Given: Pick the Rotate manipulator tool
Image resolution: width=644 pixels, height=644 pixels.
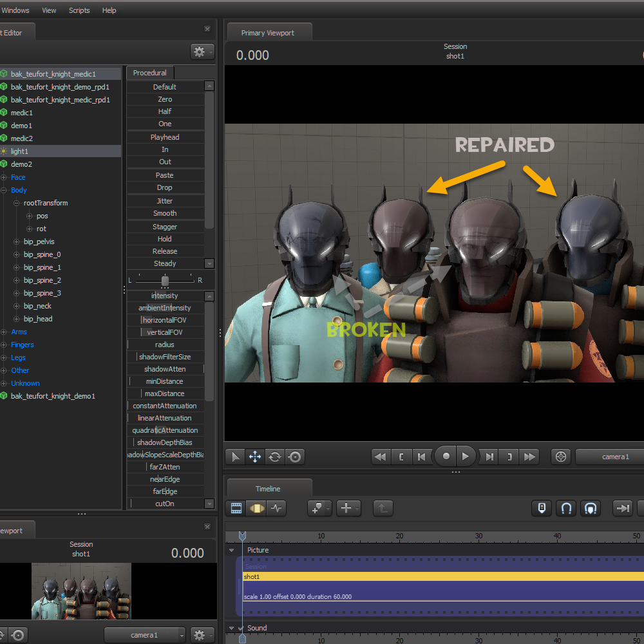Looking at the screenshot, I should tap(275, 457).
